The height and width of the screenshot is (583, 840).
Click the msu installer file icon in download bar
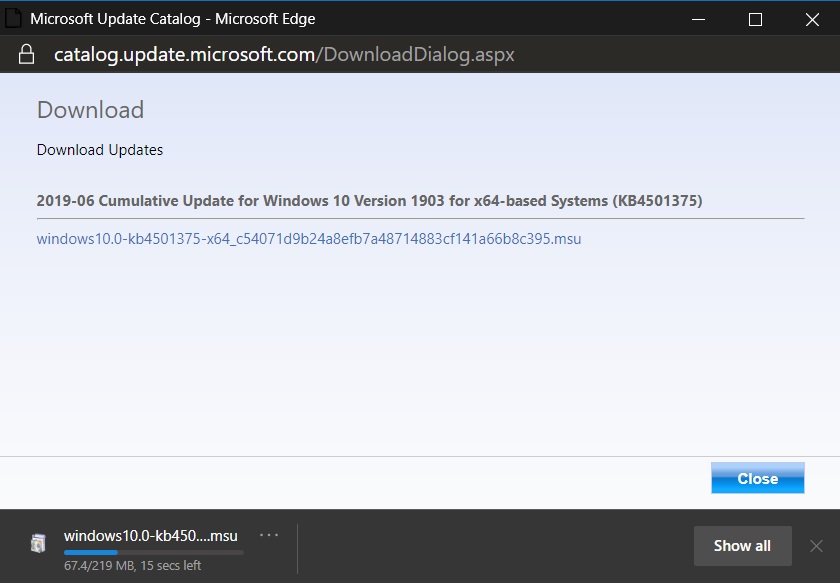39,541
